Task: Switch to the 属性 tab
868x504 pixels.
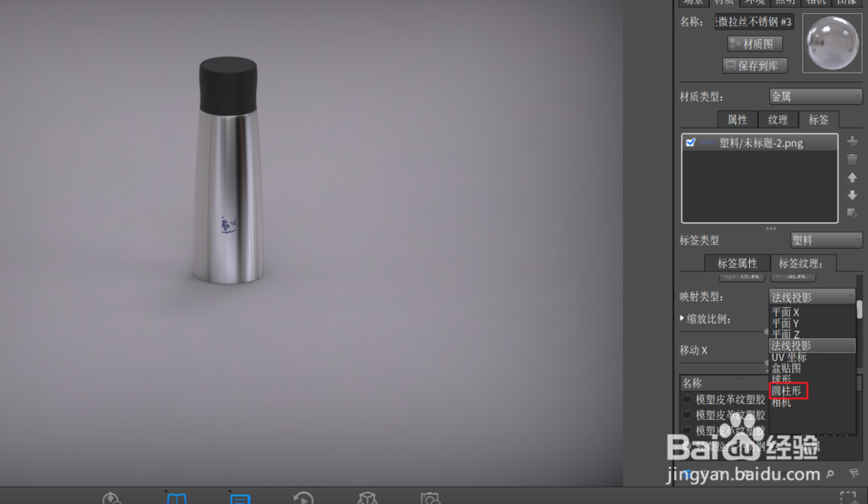Action: (x=737, y=120)
